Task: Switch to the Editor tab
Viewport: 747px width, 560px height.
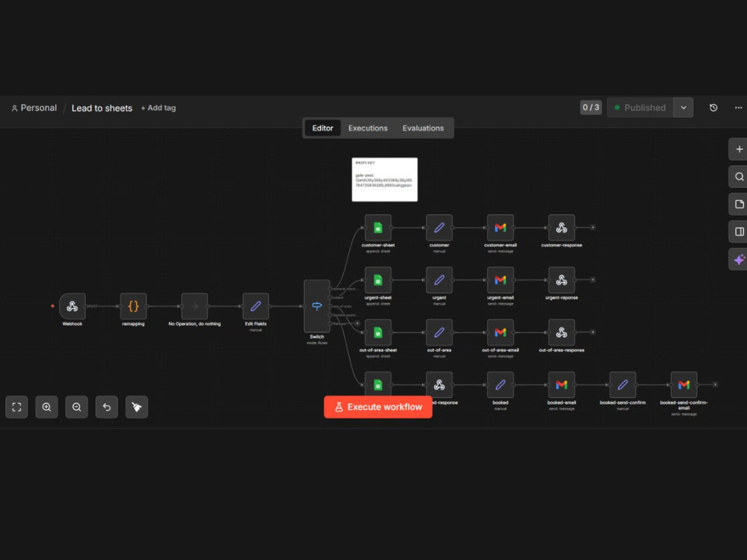Action: [x=323, y=128]
